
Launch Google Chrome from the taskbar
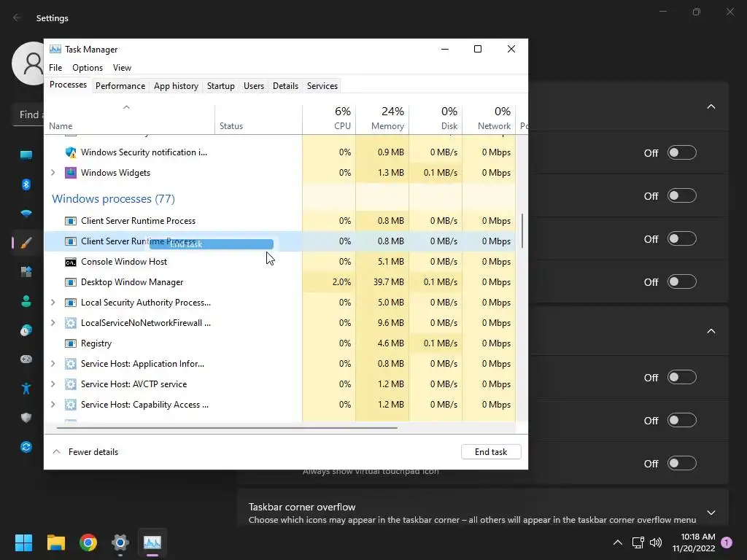coord(88,542)
